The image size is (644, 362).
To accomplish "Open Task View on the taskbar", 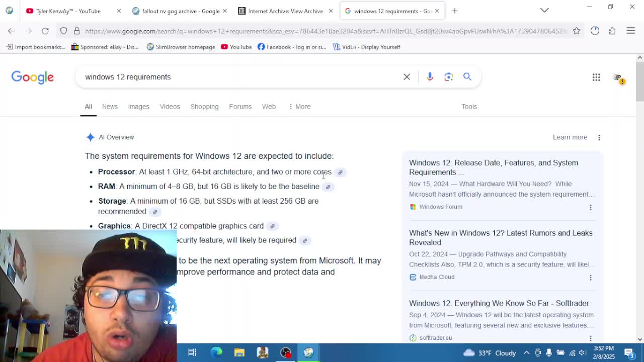I will point(192,352).
